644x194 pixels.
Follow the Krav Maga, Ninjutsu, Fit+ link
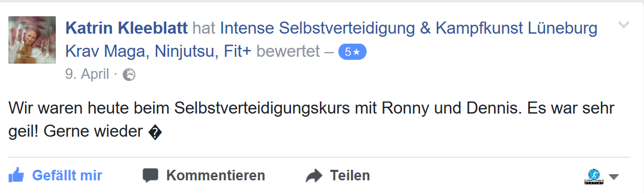[x=158, y=52]
